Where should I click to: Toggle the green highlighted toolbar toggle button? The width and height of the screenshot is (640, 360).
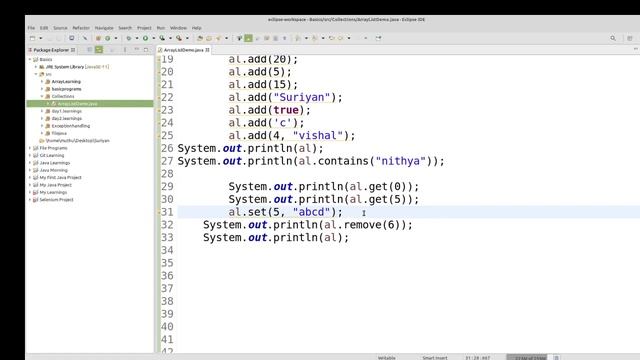pos(248,38)
